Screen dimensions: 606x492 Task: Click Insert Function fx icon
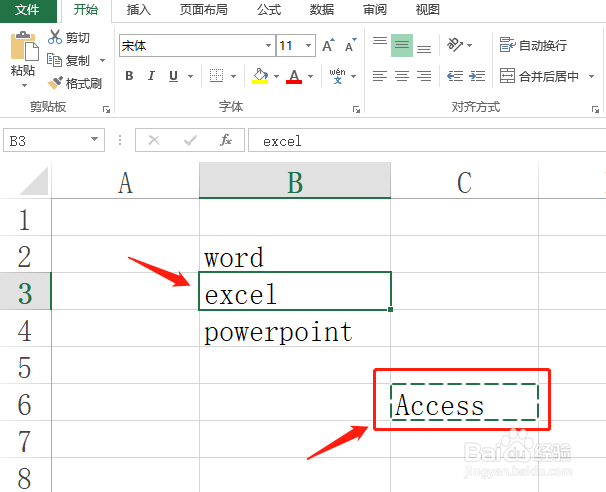226,140
